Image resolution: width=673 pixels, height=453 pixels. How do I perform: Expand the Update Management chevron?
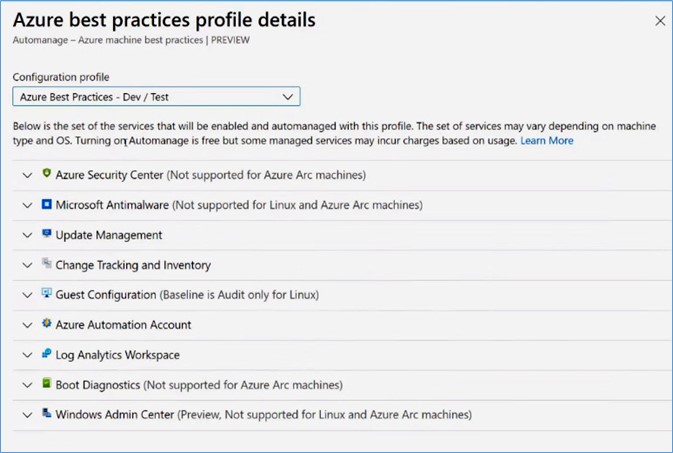[27, 236]
